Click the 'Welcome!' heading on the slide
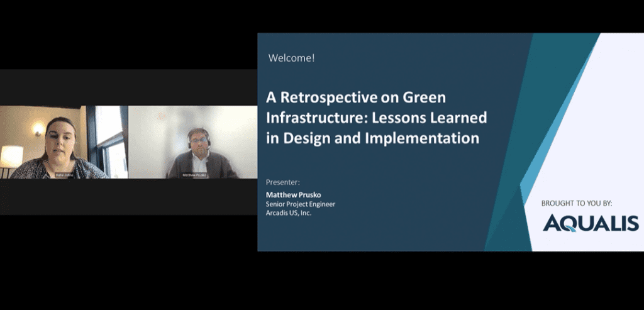Screen dimensions: 644x310 pos(291,58)
